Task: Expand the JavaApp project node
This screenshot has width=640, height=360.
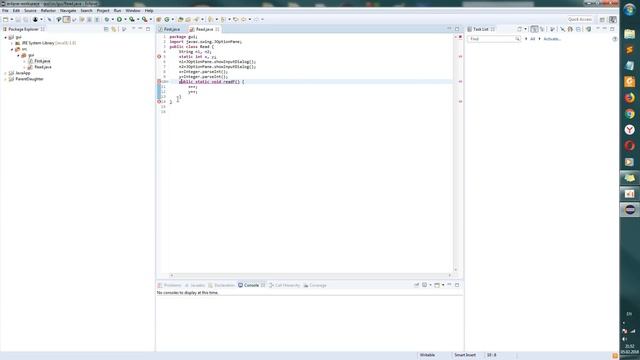Action: coord(6,73)
